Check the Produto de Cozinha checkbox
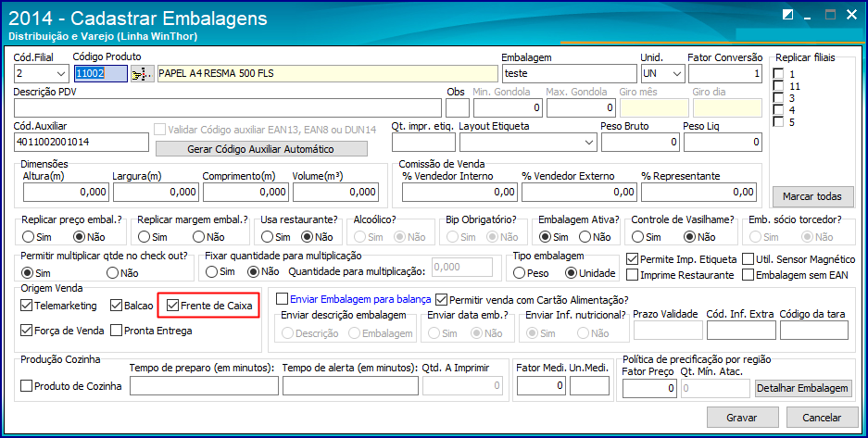 pos(26,386)
